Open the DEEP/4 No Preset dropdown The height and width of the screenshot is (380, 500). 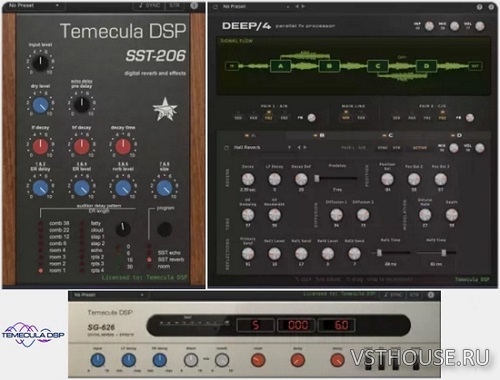click(x=256, y=6)
